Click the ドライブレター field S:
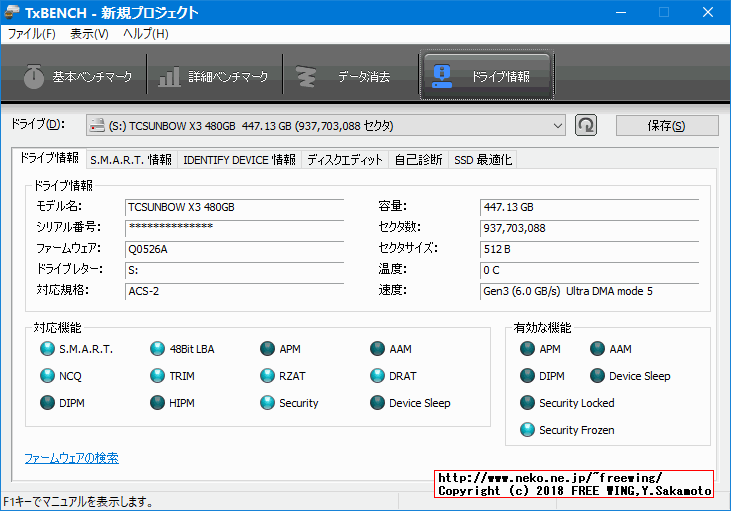The width and height of the screenshot is (731, 511). pyautogui.click(x=234, y=270)
